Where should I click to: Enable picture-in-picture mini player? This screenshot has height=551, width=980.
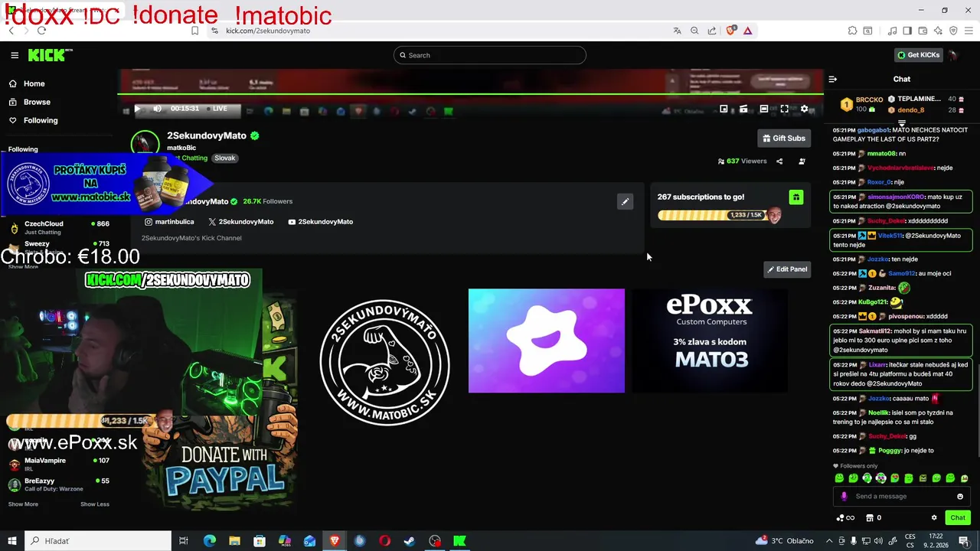[724, 109]
